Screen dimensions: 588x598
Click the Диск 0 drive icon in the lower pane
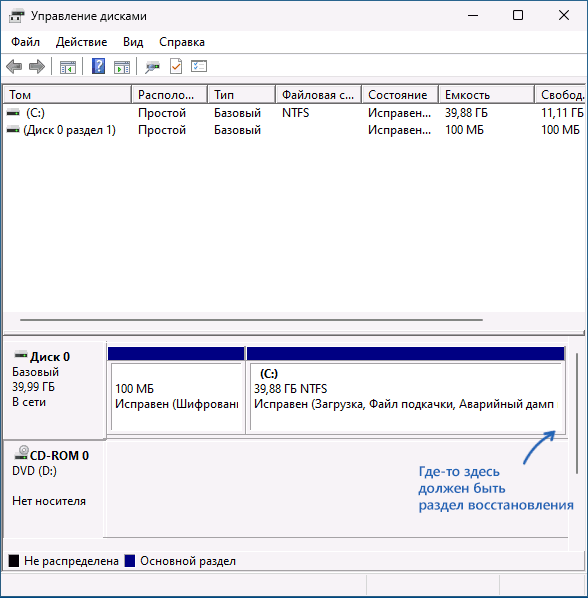21,355
